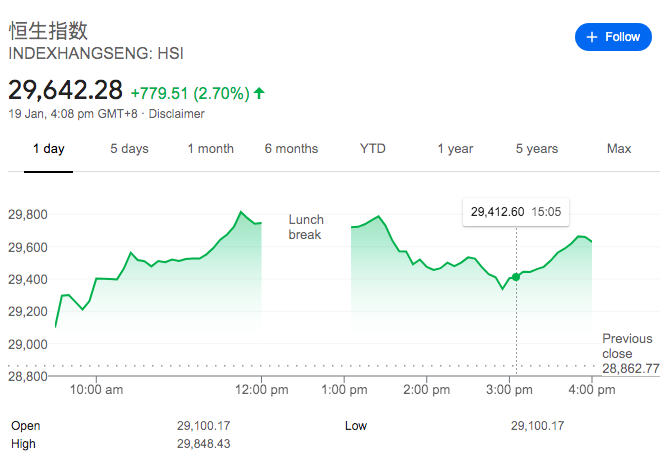670x467 pixels.
Task: Click the INDEXHANGSENG: HSI ticker label
Action: 96,54
